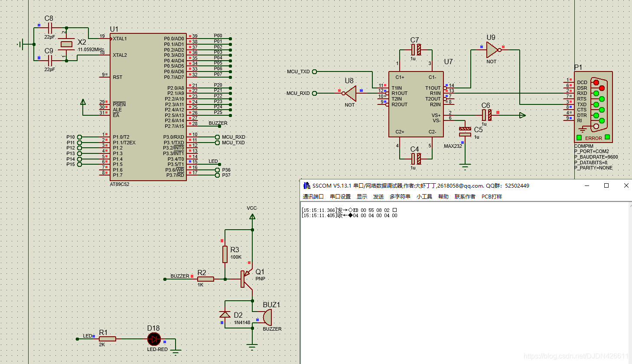Open the 小工具 menu
Viewport: 632px width, 364px height.
pos(424,197)
